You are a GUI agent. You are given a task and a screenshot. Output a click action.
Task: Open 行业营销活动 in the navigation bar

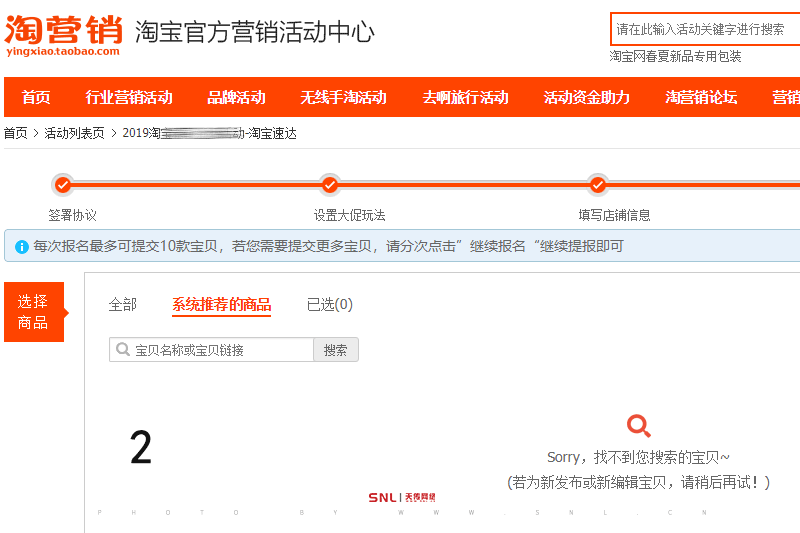coord(129,97)
